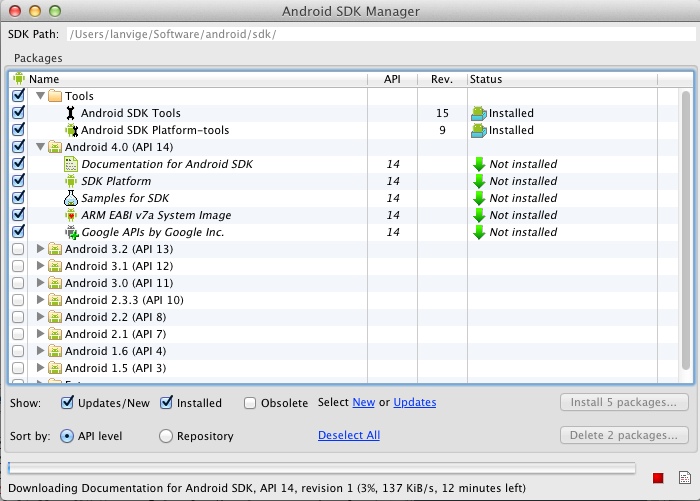This screenshot has width=700, height=501.
Task: Click the green download arrow for ARM EABI v7a
Action: click(x=479, y=215)
